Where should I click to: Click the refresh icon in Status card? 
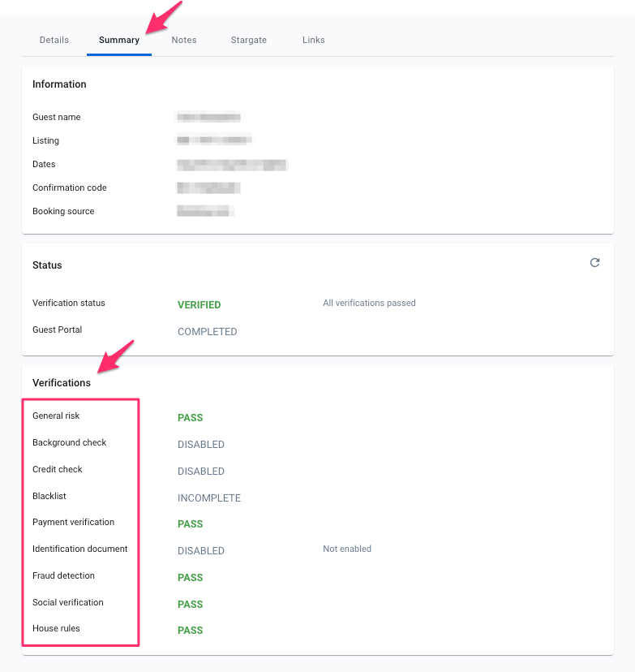pos(594,263)
